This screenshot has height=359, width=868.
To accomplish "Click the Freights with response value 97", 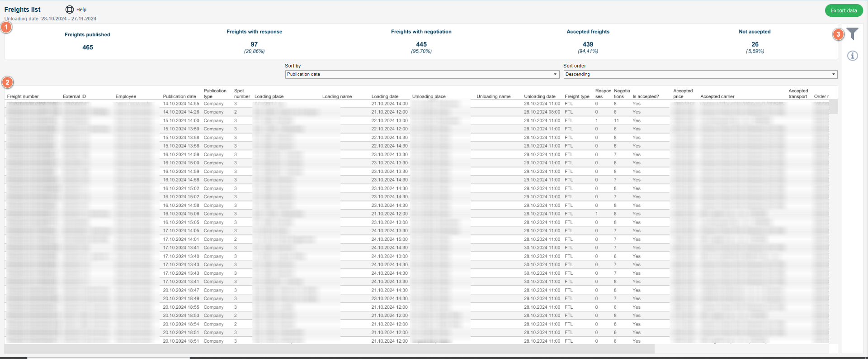I will tap(254, 44).
